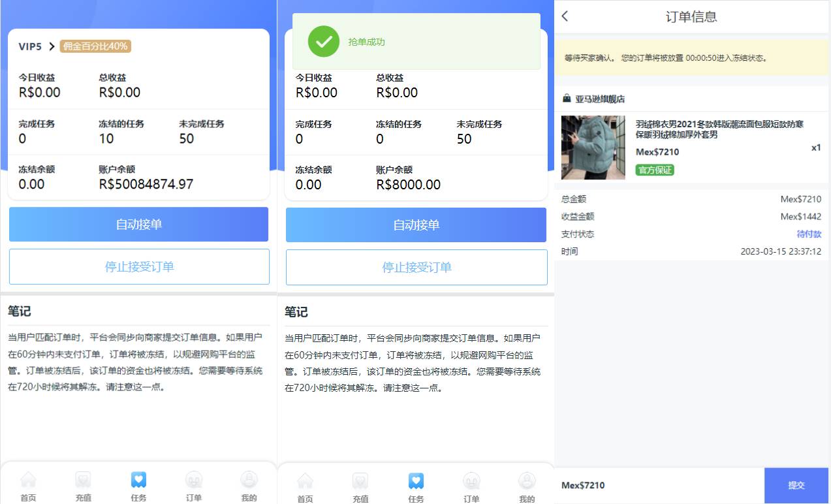Click the green success checkmark icon
Image resolution: width=831 pixels, height=504 pixels.
(x=324, y=42)
